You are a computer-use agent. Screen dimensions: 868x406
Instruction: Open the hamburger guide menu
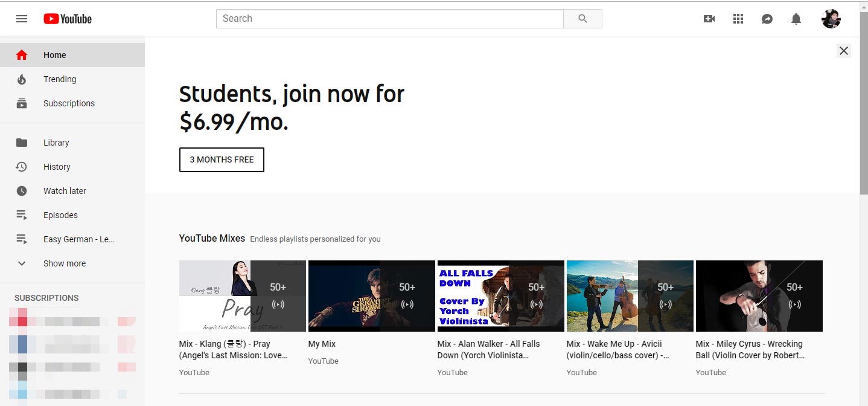(x=22, y=19)
